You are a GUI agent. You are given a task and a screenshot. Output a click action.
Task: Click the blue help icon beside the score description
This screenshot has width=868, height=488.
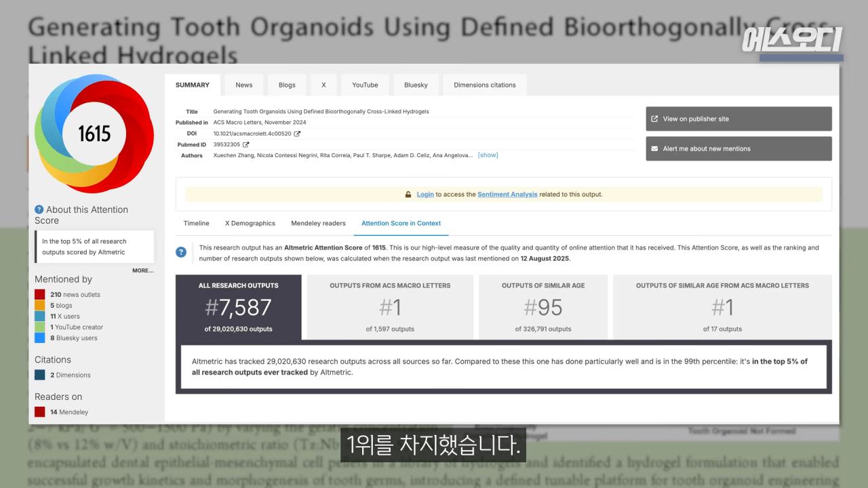[181, 253]
